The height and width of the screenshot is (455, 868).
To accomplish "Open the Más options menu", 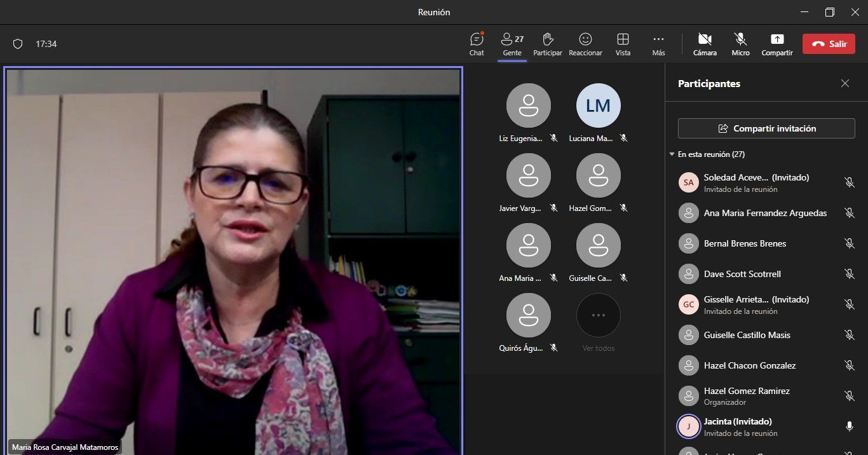I will pyautogui.click(x=658, y=43).
